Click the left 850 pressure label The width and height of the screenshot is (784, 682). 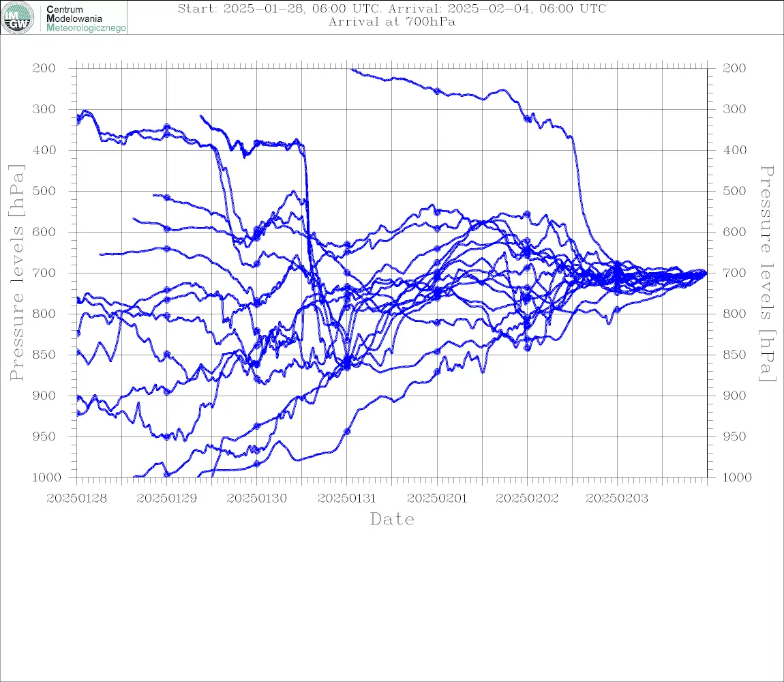pyautogui.click(x=44, y=355)
